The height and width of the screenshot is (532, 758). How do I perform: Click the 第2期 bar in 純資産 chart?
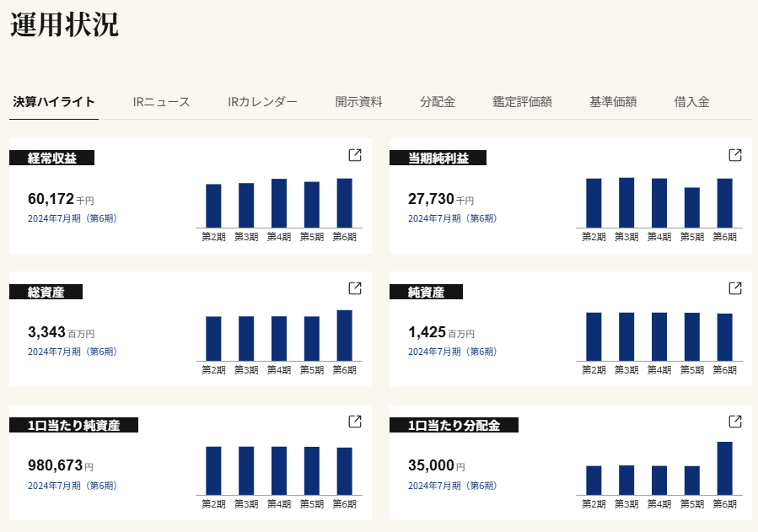click(x=594, y=336)
